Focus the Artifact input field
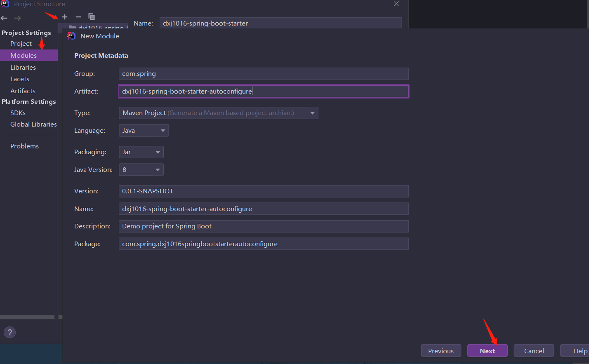Screen dimensions: 589x364 [x=264, y=91]
